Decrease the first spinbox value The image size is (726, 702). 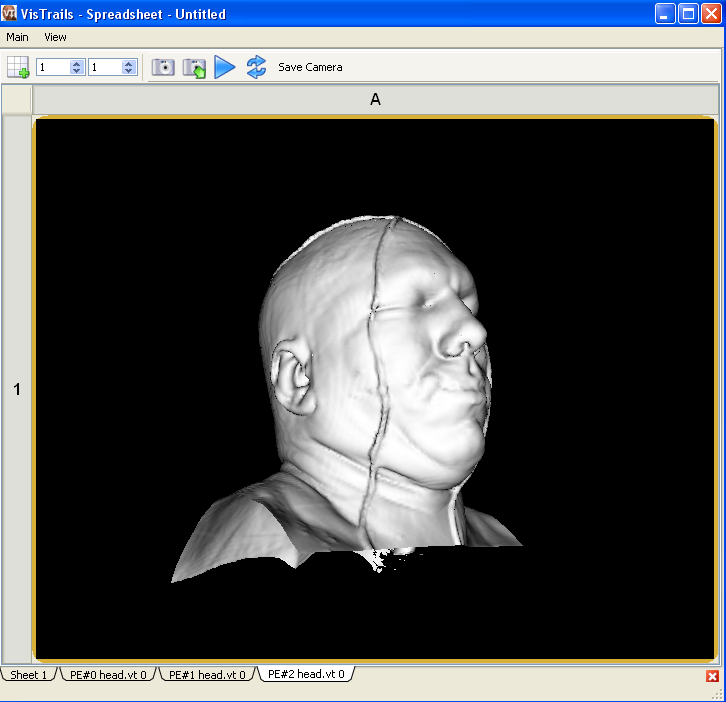click(x=76, y=71)
